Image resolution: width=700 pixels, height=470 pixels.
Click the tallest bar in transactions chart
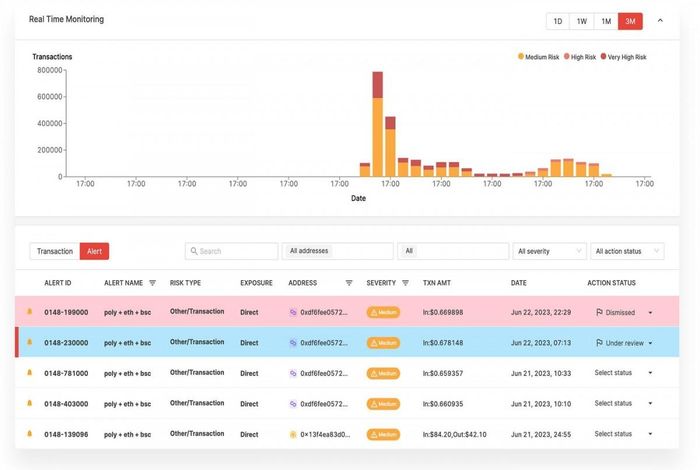pyautogui.click(x=378, y=124)
